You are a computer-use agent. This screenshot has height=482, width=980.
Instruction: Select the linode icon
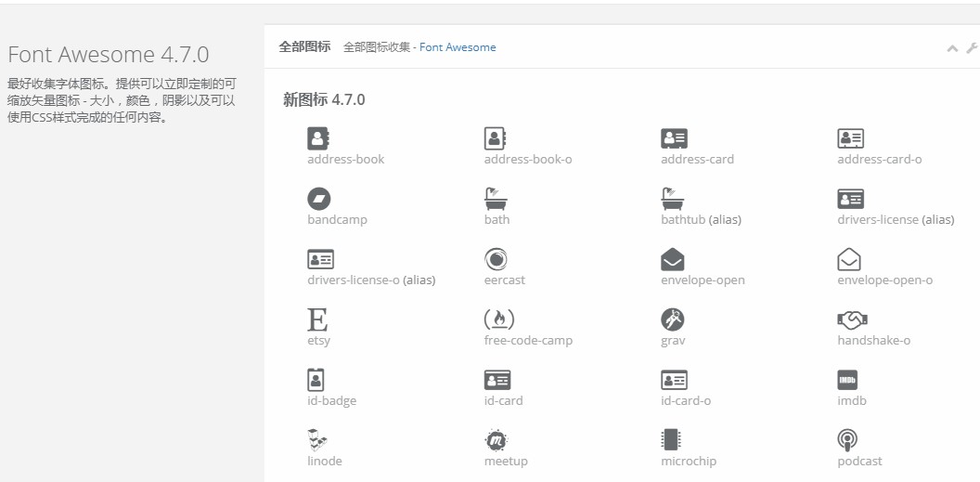317,440
